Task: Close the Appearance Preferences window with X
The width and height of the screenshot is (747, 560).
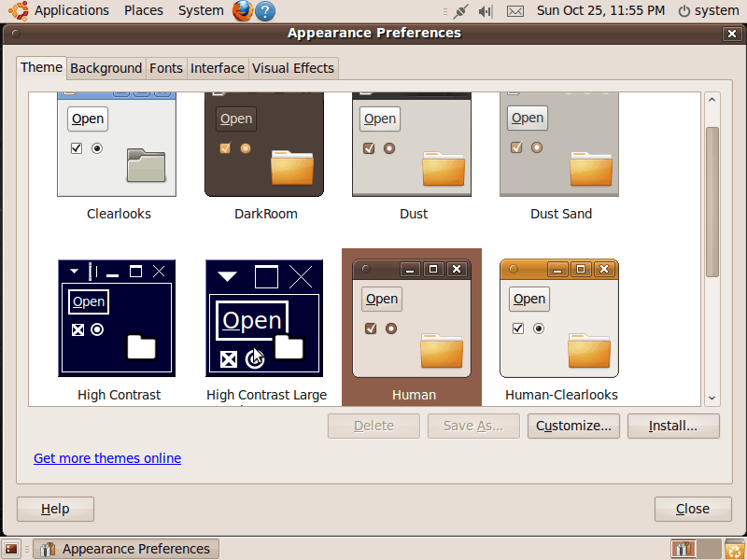Action: coord(732,34)
